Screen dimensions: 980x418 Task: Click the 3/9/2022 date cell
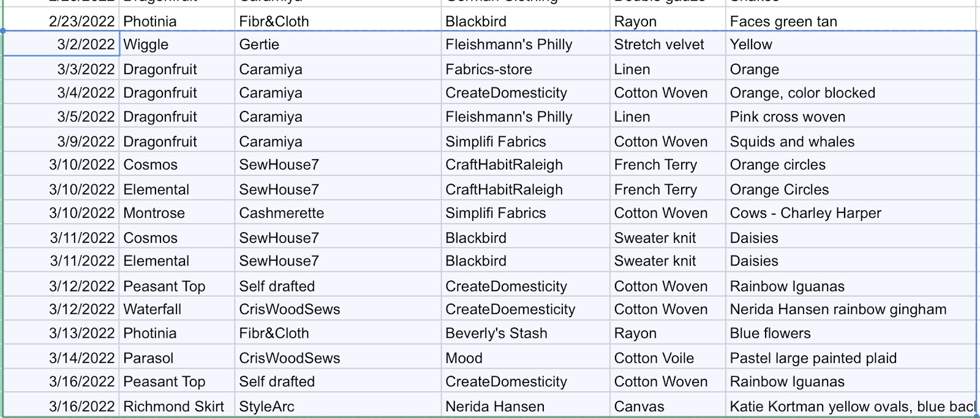point(61,141)
